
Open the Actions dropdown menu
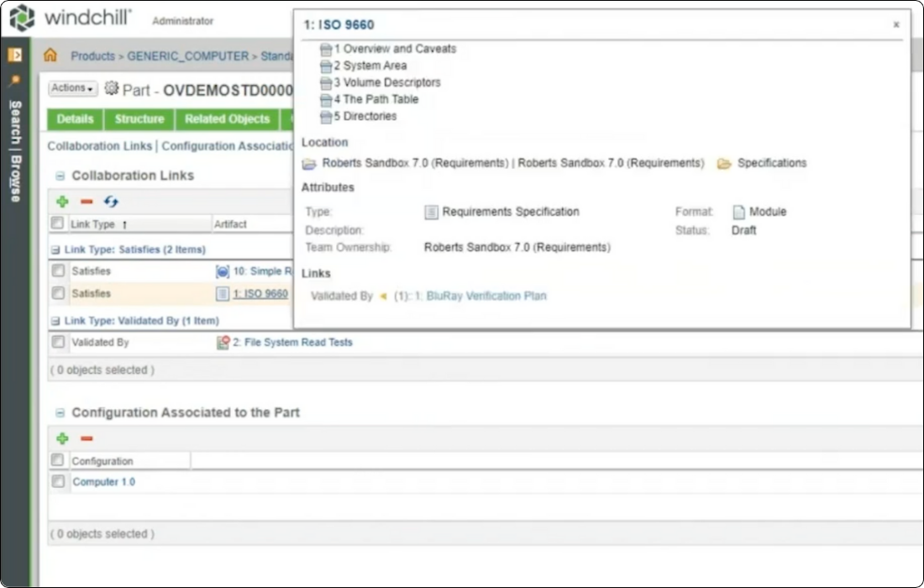72,88
